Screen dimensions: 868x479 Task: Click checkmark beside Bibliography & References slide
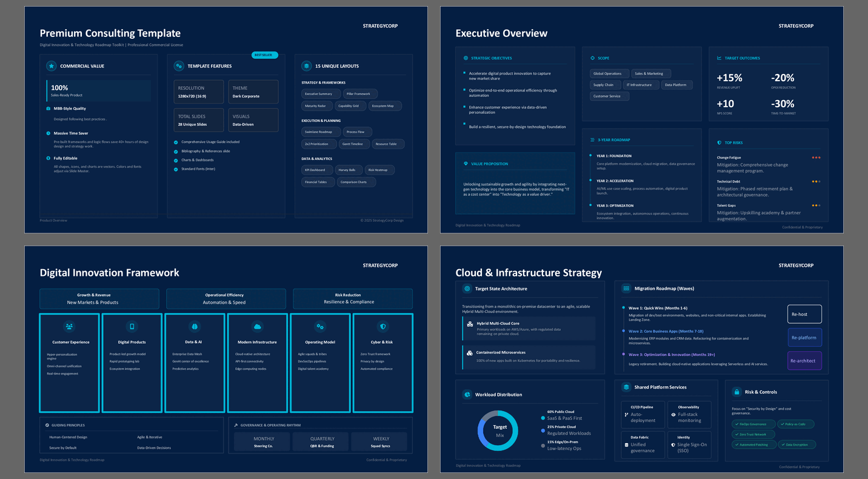[x=176, y=151]
